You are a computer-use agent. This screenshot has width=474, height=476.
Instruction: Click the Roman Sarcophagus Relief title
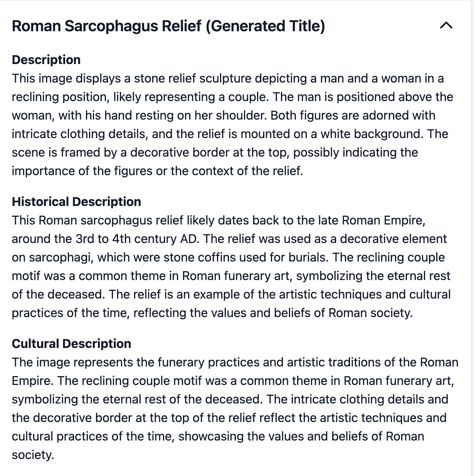point(168,26)
